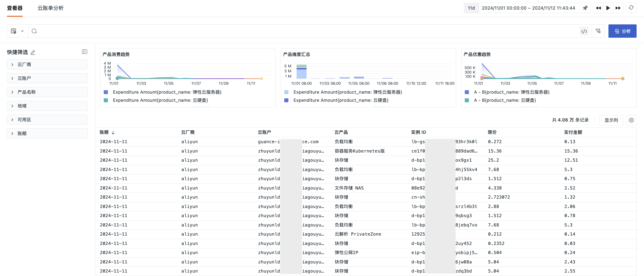
Task: Click the refresh icon
Action: (631, 8)
